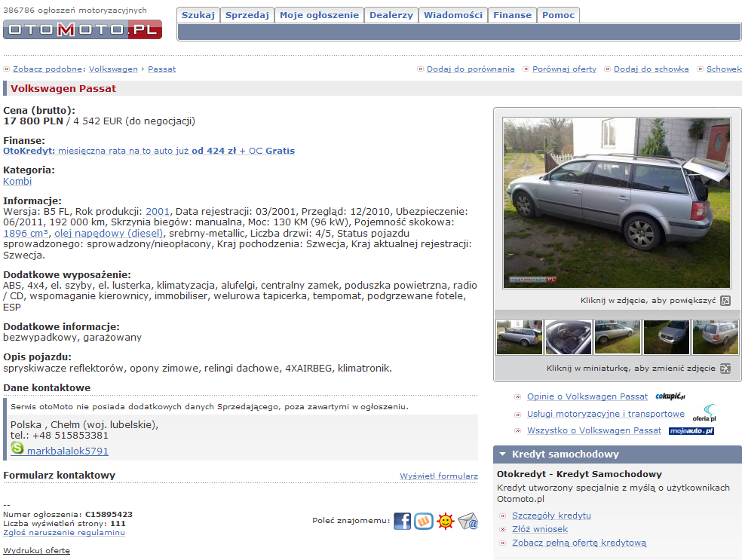Select the second thumbnail showing the interior
This screenshot has width=745, height=560.
[x=569, y=337]
